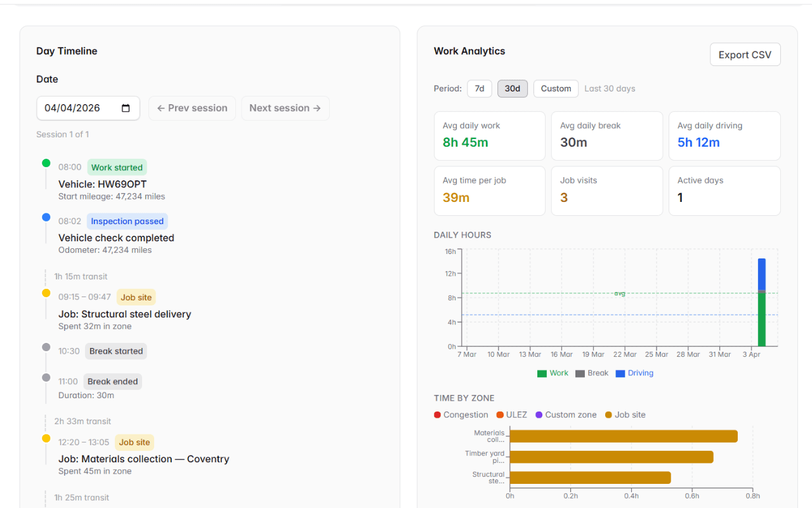Click the green Work started timeline dot
The height and width of the screenshot is (508, 812).
[46, 163]
